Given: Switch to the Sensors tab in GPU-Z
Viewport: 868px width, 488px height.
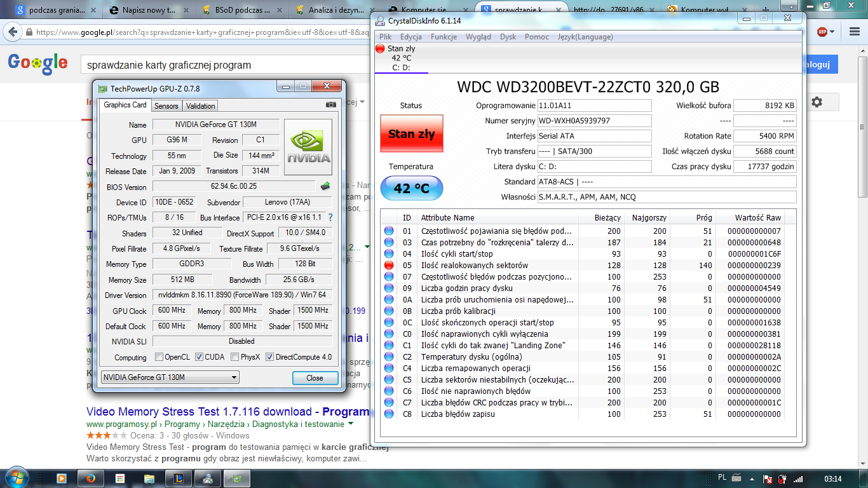Looking at the screenshot, I should pyautogui.click(x=166, y=106).
